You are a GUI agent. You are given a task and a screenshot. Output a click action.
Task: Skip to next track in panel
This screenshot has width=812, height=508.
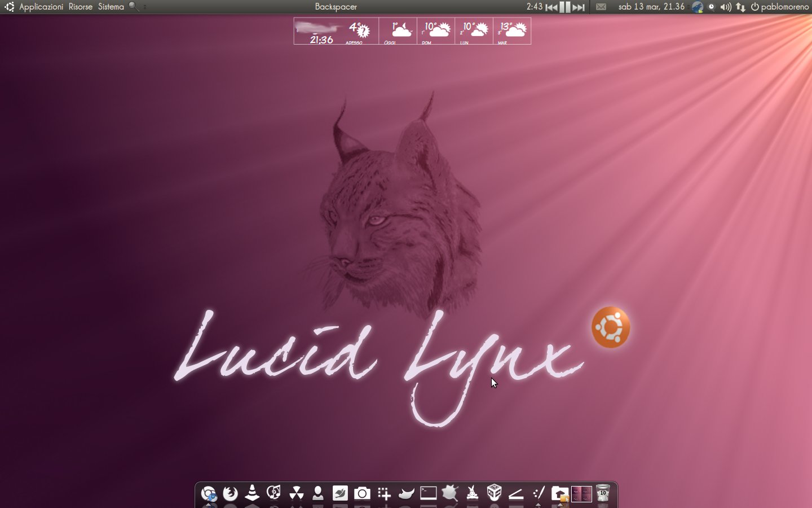(579, 7)
